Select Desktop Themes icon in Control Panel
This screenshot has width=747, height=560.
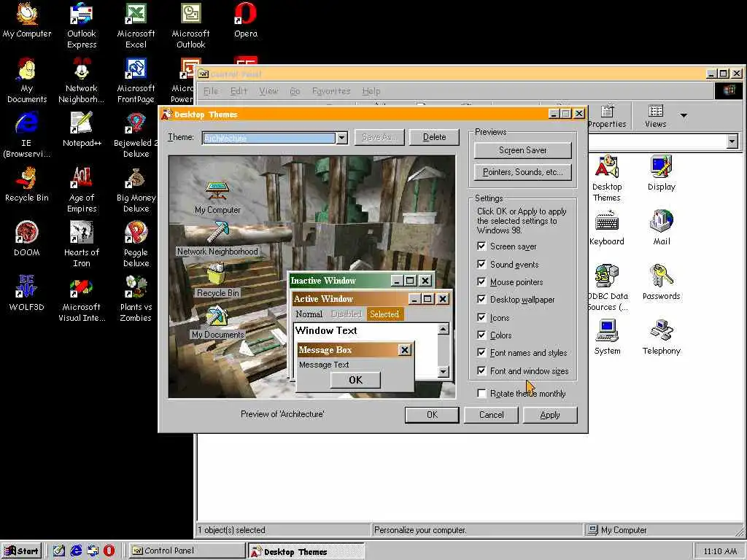coord(606,179)
